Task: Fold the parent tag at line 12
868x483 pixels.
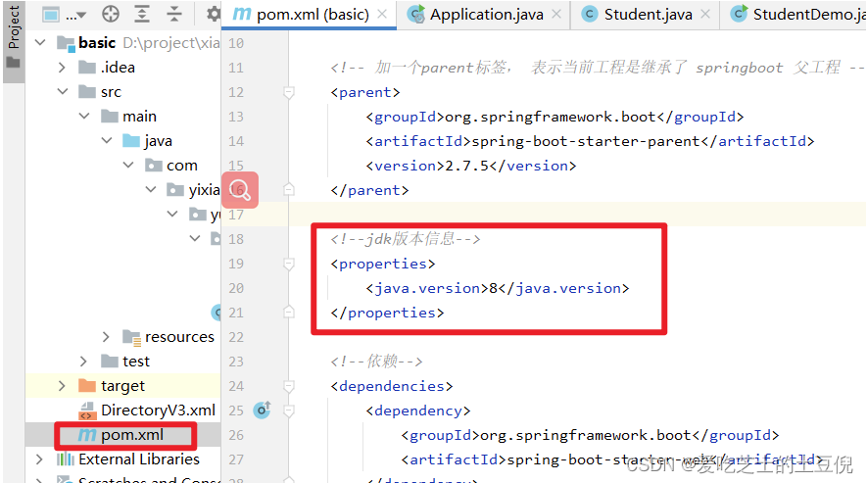Action: [x=288, y=92]
